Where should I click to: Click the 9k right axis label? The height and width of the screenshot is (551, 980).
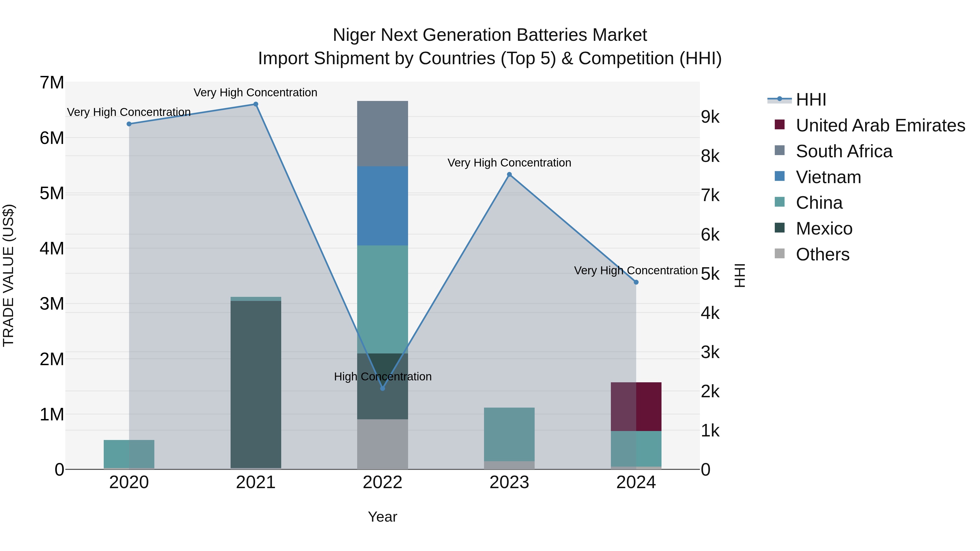coord(710,117)
